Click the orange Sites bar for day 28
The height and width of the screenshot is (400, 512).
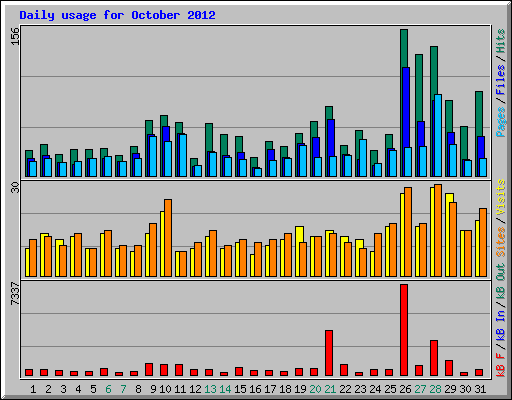(x=438, y=231)
